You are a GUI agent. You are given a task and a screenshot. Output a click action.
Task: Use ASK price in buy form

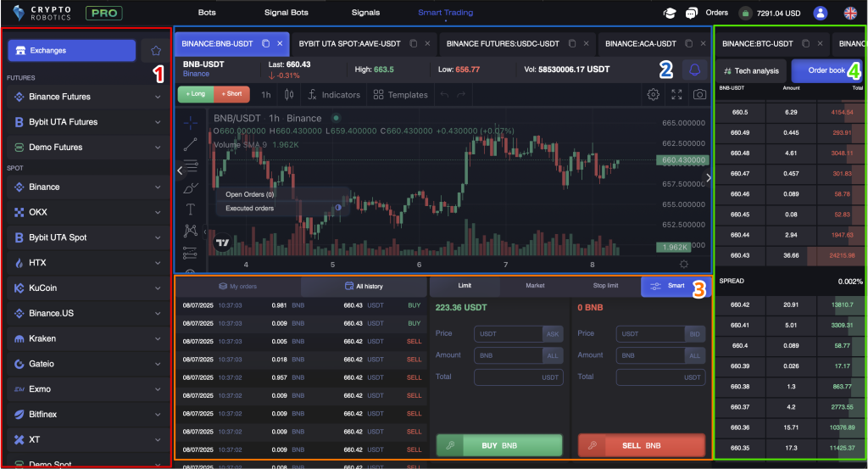(x=553, y=334)
